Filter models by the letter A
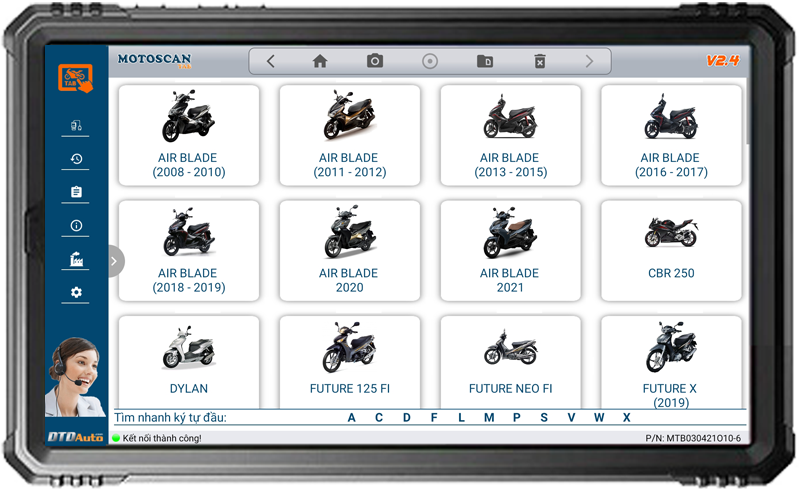The image size is (800, 489). tap(352, 418)
